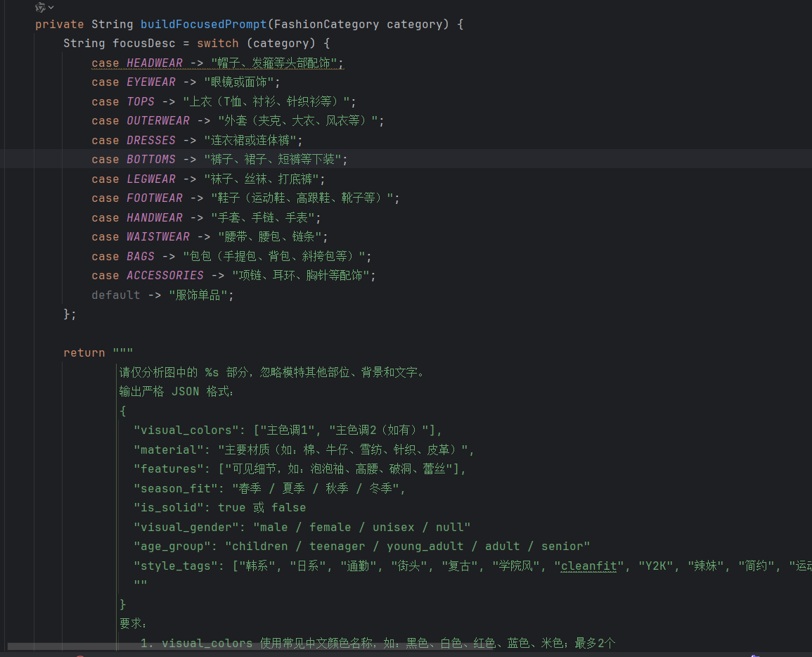Click the string "手套、手链、手表"
Image resolution: width=812 pixels, height=657 pixels.
tap(262, 217)
